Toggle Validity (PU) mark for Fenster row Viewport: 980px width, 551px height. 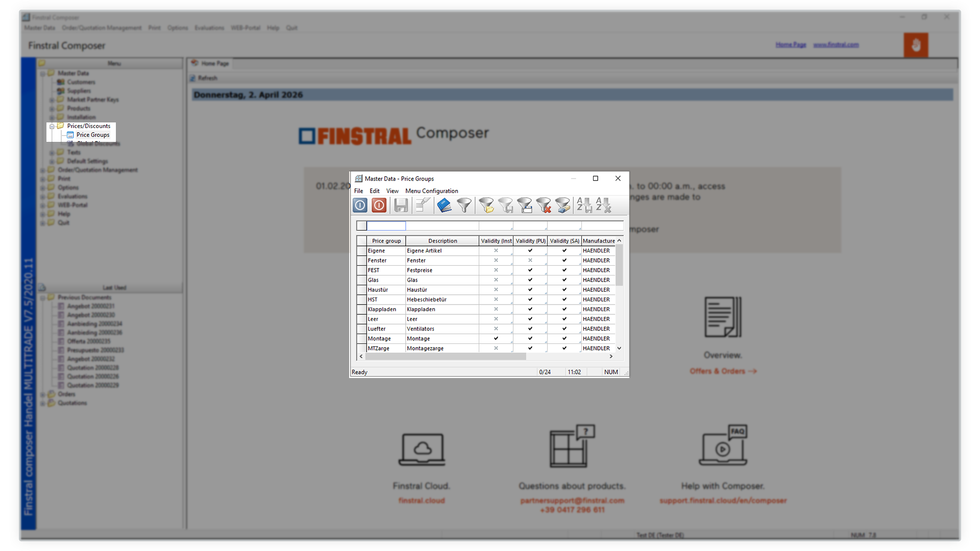[x=530, y=260]
